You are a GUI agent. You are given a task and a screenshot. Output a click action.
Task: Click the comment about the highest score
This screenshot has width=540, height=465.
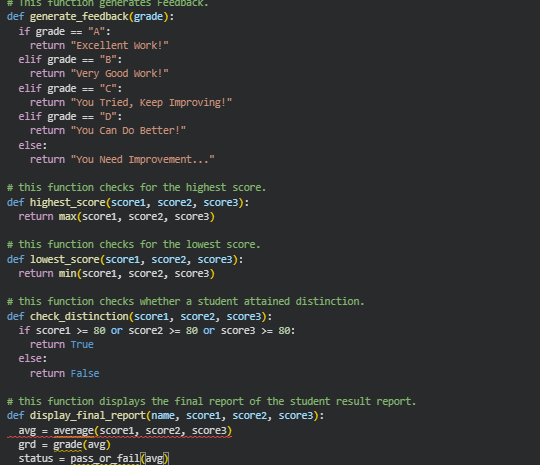tap(136, 187)
